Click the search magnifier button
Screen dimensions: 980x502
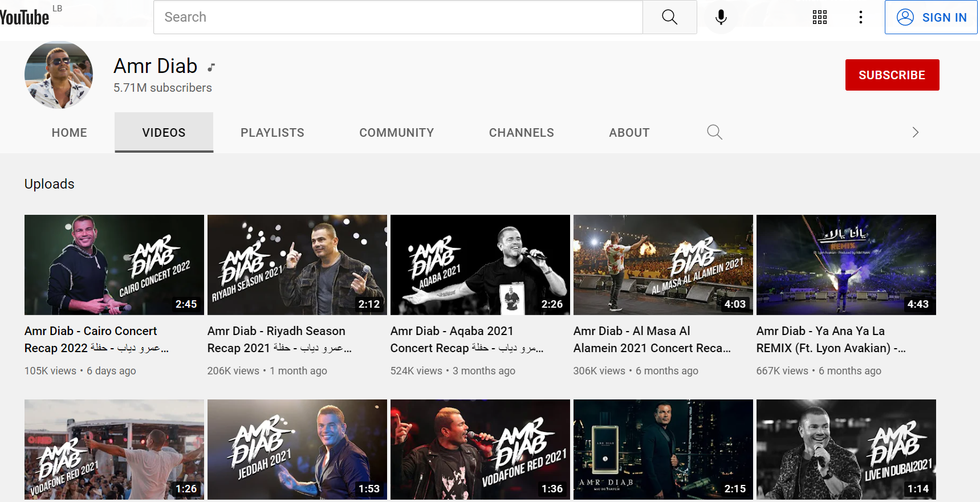coord(669,17)
